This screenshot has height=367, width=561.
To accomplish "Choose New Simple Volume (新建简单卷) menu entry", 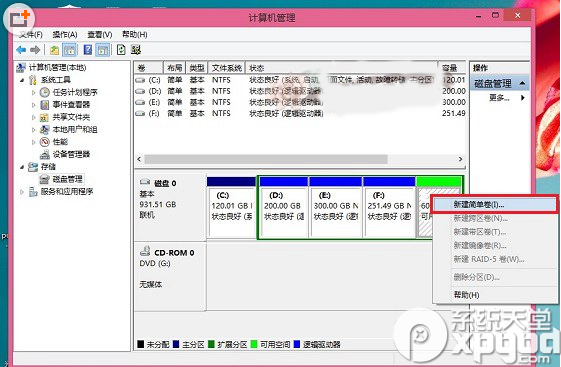I will [x=494, y=205].
